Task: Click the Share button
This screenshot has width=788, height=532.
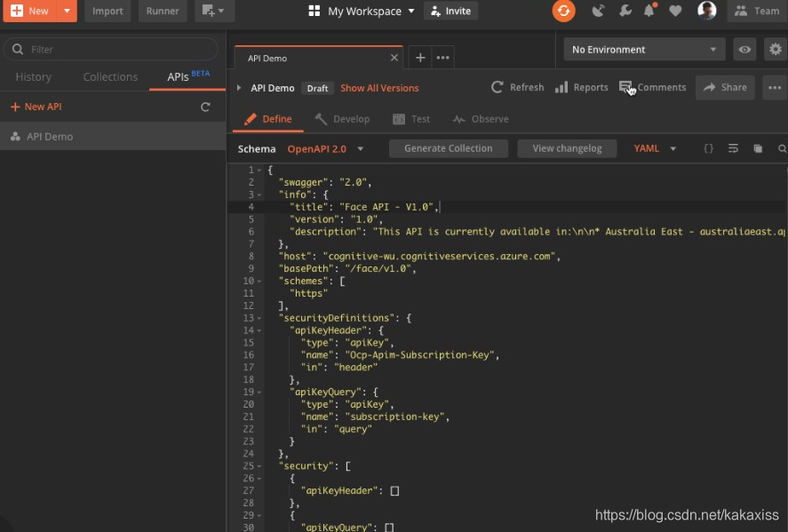Action: (x=725, y=87)
